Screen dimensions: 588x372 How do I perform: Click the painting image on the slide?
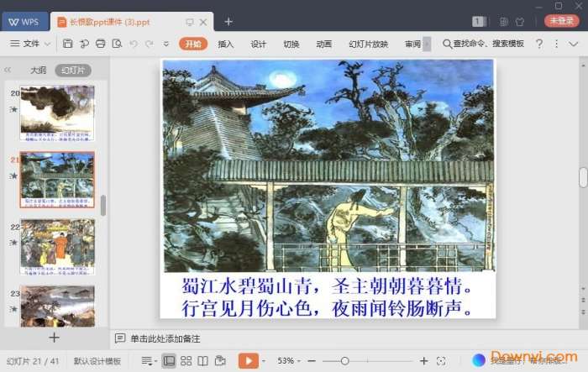[329, 165]
